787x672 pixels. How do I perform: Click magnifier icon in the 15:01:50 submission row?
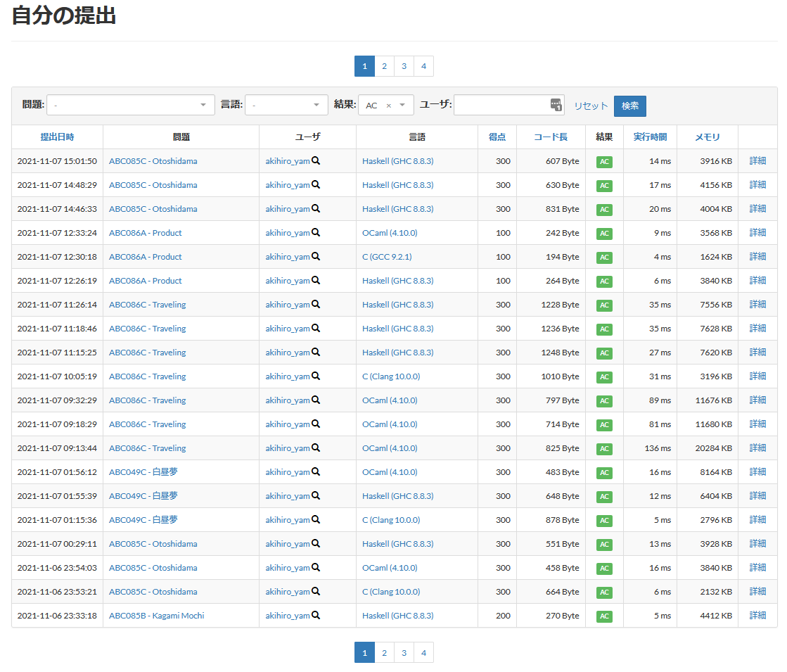pos(316,161)
